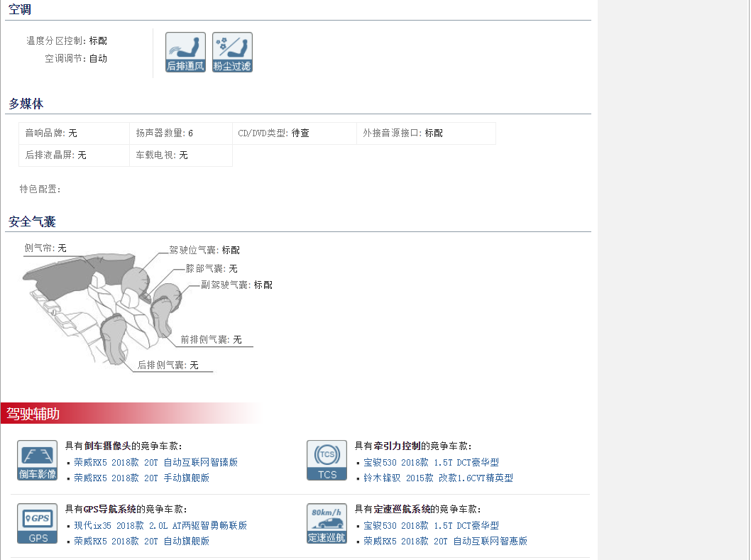Open 铃木锋驭 2015款 改款1.6CVT精英型 link
This screenshot has height=560, width=751.
438,478
